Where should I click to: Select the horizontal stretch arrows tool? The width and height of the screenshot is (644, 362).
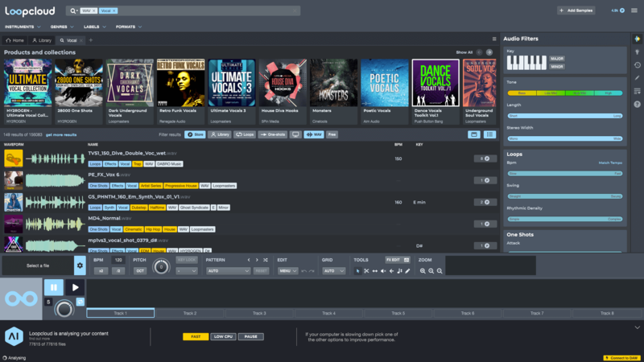pyautogui.click(x=374, y=271)
